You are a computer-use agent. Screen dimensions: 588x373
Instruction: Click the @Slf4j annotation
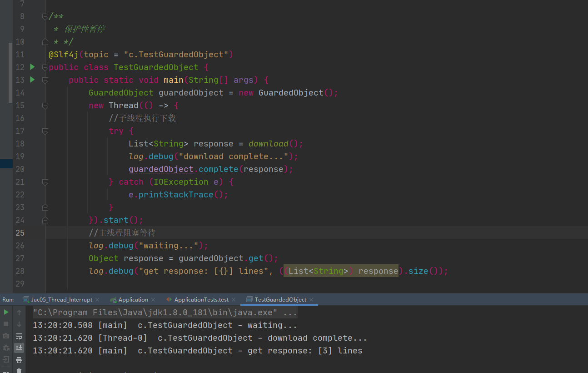[x=64, y=55]
